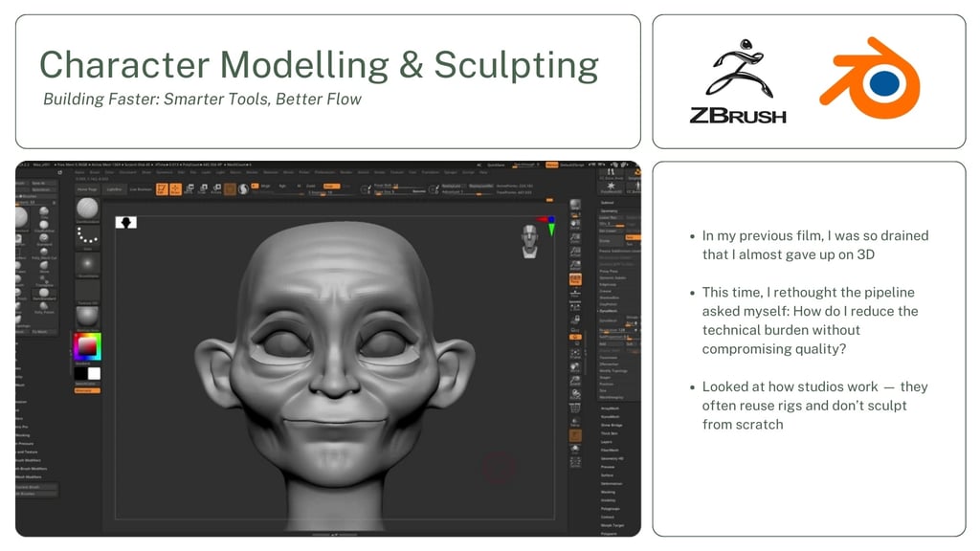Toggle the Floor grid
The height and width of the screenshot is (551, 980).
pos(575,295)
